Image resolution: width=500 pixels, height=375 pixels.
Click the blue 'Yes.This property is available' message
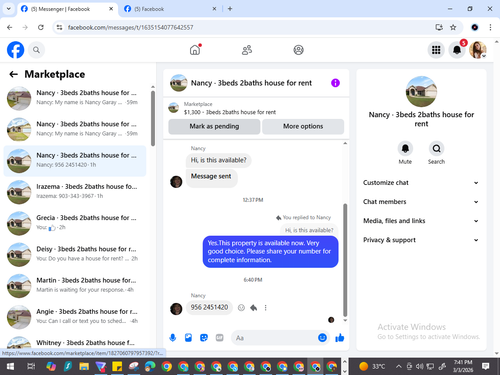click(x=270, y=252)
